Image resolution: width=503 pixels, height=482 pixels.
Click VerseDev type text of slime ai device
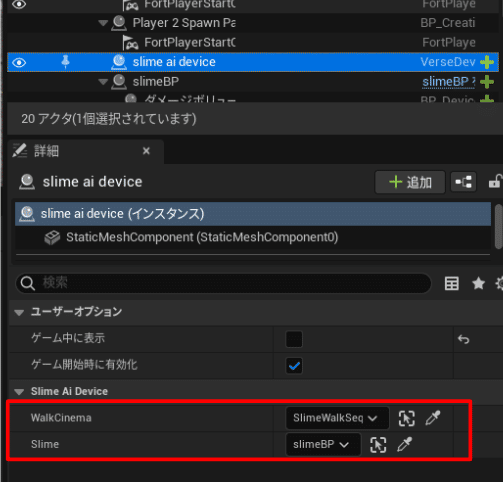[447, 62]
